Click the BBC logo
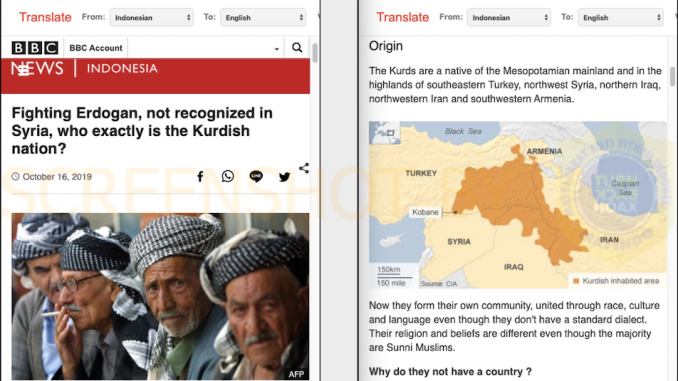The height and width of the screenshot is (381, 678). 35,48
